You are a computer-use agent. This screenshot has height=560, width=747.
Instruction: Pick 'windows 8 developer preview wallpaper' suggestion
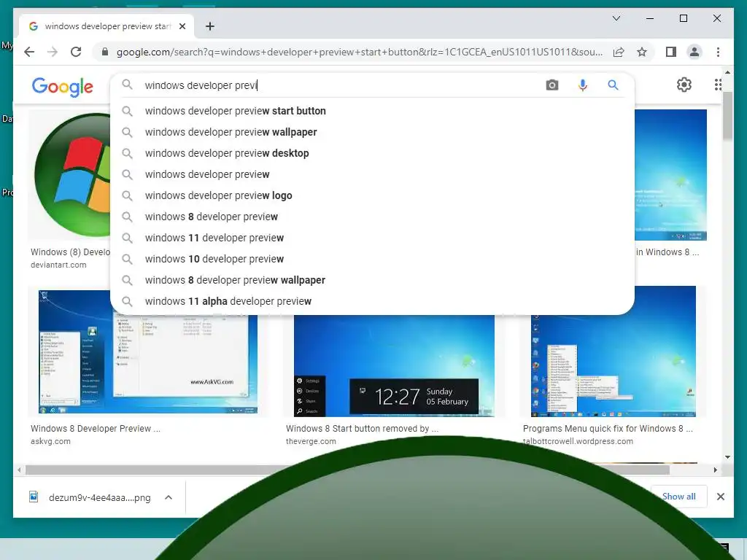click(x=373, y=280)
